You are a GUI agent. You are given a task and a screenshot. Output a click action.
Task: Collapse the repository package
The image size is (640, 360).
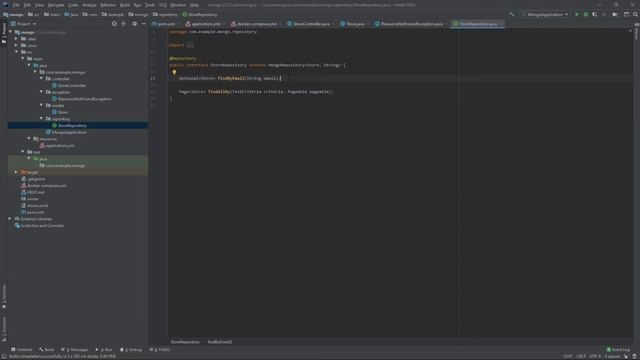tap(41, 118)
